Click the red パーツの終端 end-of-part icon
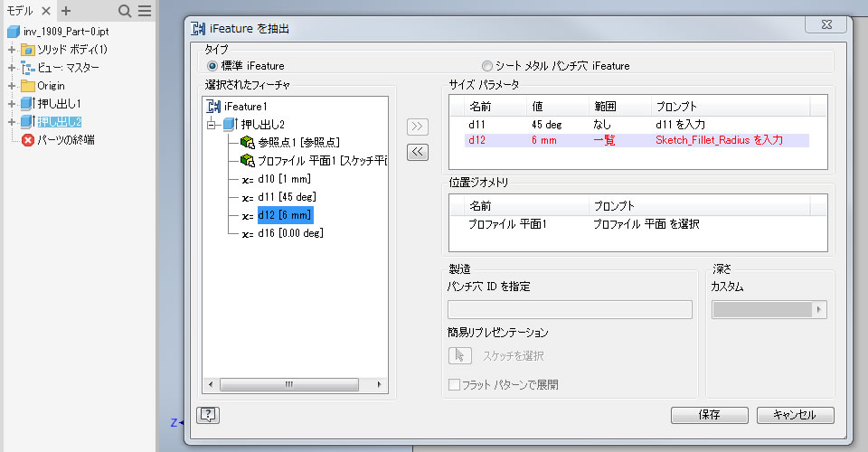Viewport: 868px width, 452px height. 28,140
